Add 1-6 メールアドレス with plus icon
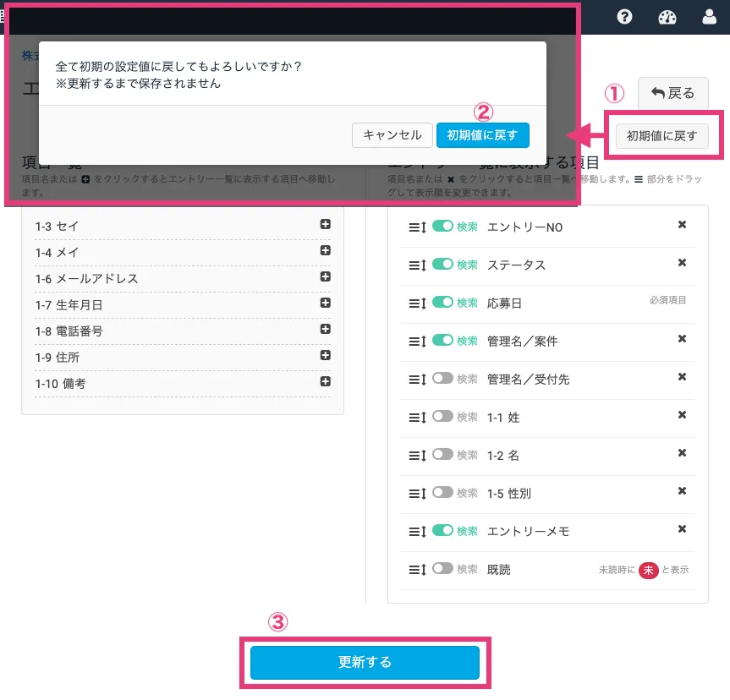The width and height of the screenshot is (730, 700). 326,277
